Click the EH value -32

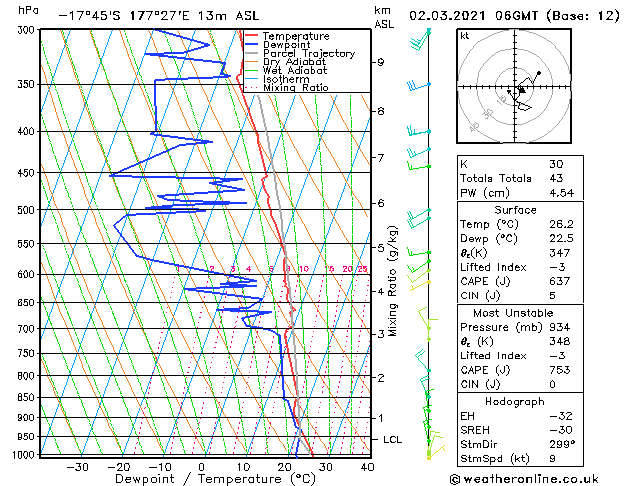pos(561,416)
